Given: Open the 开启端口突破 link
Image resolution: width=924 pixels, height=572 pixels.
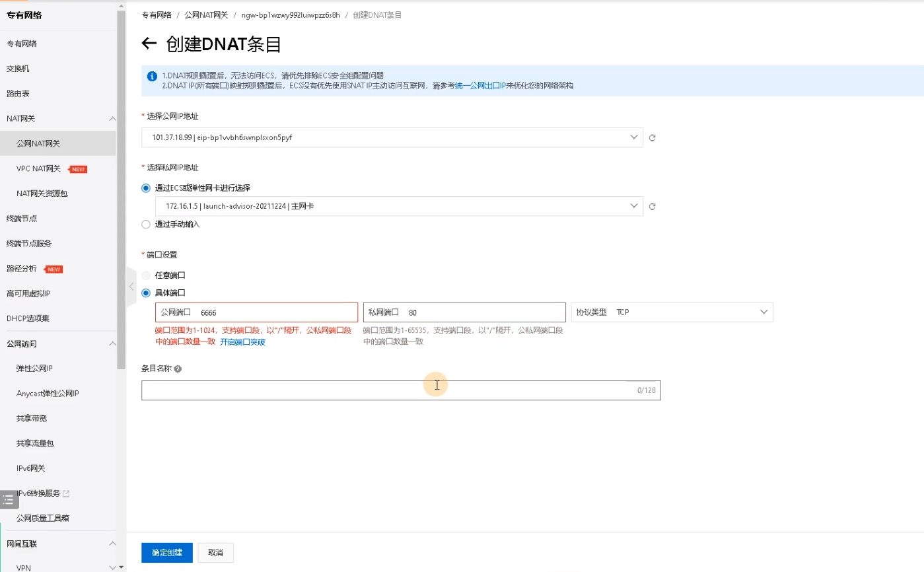Looking at the screenshot, I should [x=242, y=342].
